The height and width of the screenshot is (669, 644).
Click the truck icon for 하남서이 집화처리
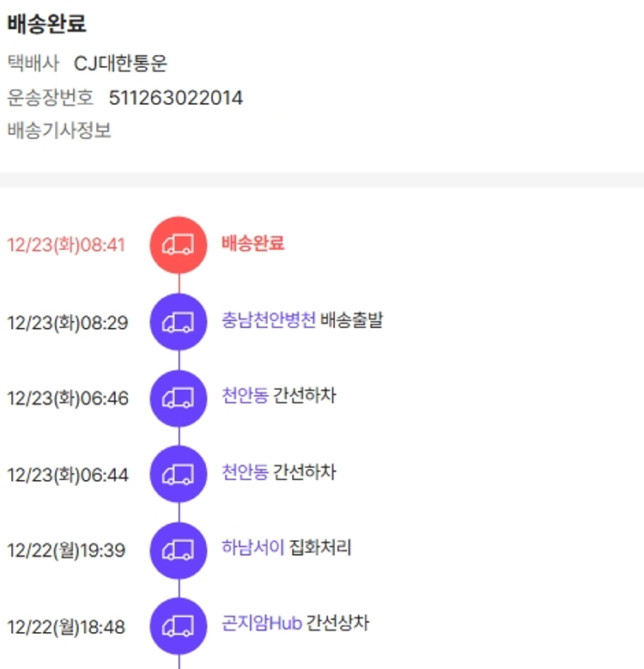pyautogui.click(x=179, y=550)
